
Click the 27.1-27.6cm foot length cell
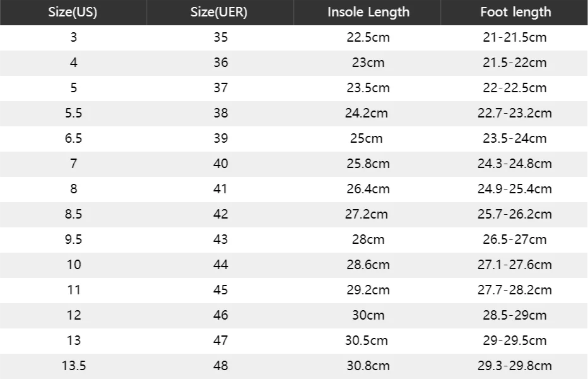tap(515, 265)
